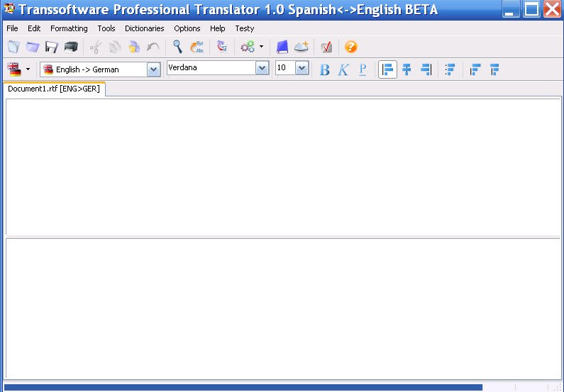564x392 pixels.
Task: Select the Document1.rtf [ENG>GER] tab
Action: point(54,89)
